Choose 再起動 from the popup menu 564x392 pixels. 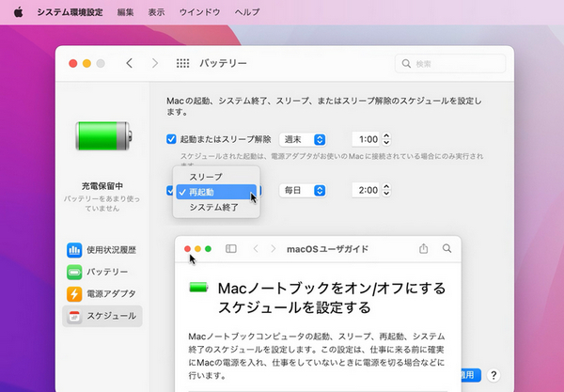(x=216, y=192)
